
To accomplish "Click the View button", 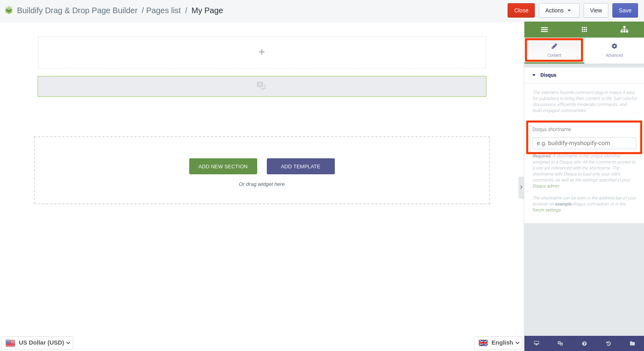I will pos(596,10).
